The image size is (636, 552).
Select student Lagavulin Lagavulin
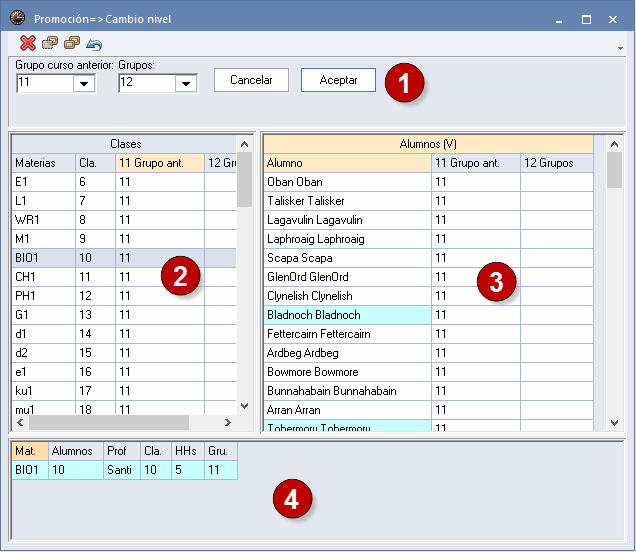[x=348, y=220]
